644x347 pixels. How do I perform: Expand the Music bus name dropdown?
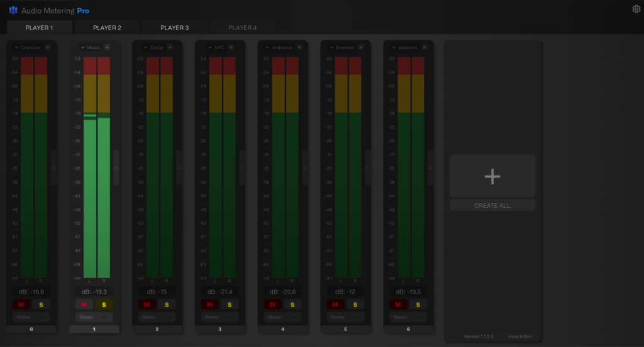point(82,47)
